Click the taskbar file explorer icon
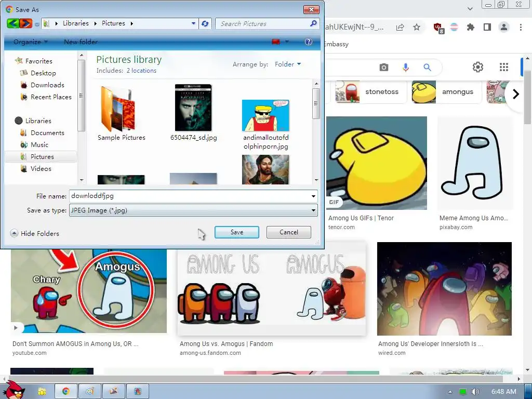The height and width of the screenshot is (399, 532). pos(42,391)
